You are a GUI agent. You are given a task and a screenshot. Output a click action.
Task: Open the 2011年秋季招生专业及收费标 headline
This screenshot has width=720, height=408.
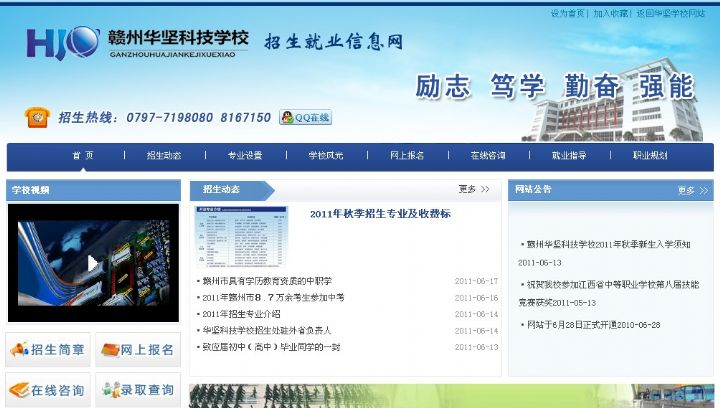pos(380,214)
